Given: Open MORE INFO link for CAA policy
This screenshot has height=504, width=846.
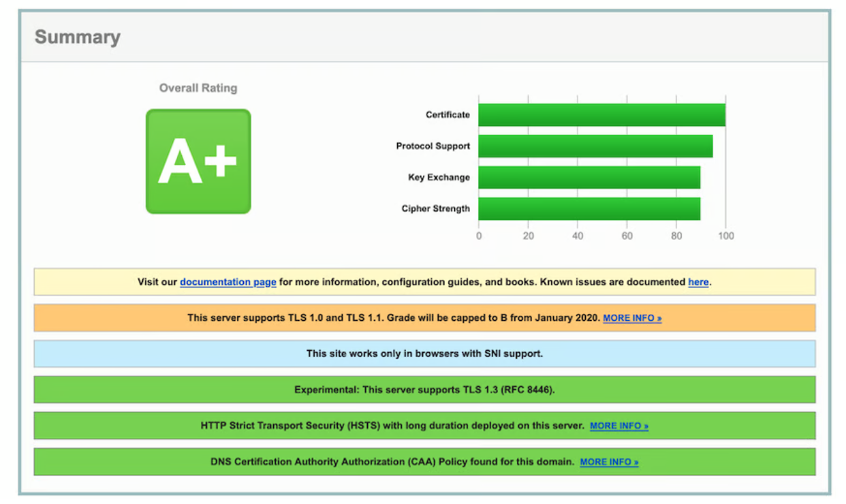Looking at the screenshot, I should (x=609, y=462).
